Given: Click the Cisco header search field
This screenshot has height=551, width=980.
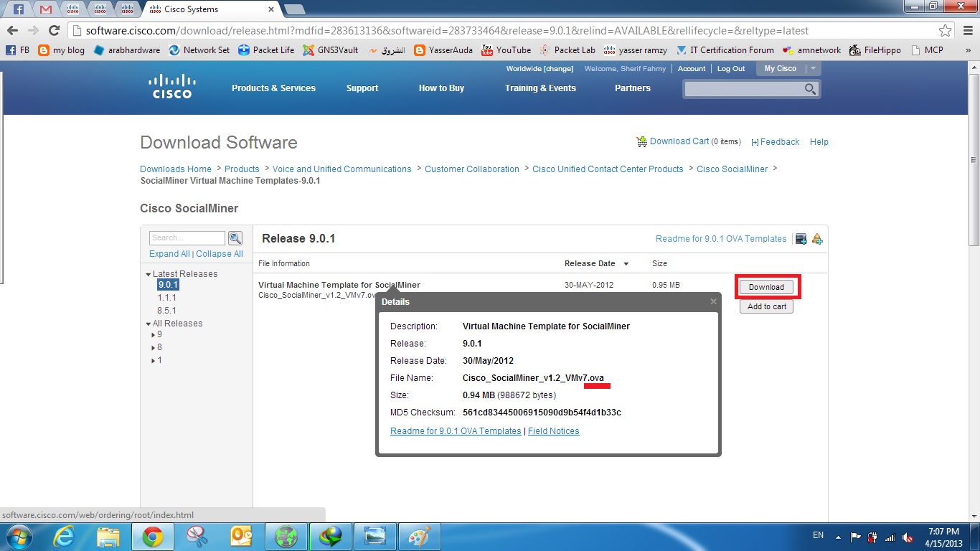Looking at the screenshot, I should click(x=744, y=89).
